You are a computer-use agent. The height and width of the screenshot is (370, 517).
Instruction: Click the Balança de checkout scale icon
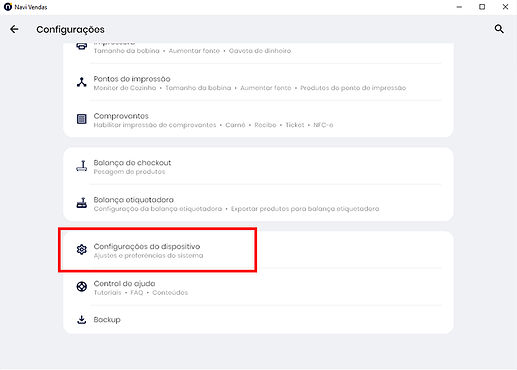coord(82,166)
